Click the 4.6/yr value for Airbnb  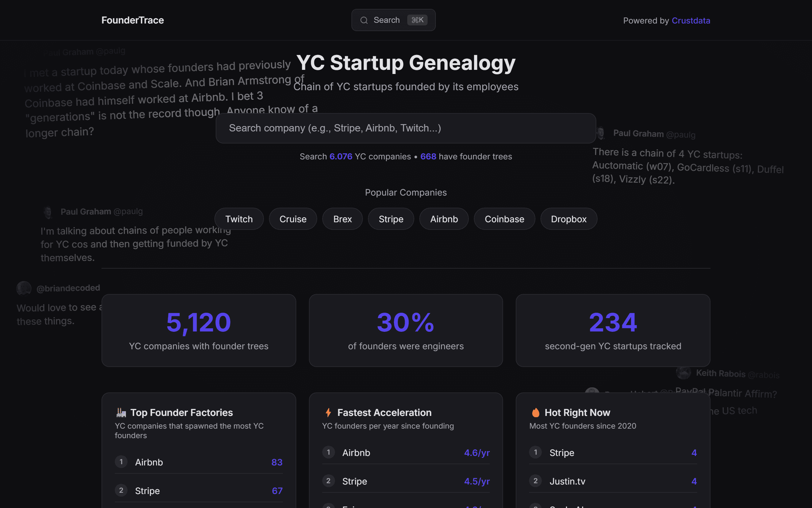tap(477, 452)
